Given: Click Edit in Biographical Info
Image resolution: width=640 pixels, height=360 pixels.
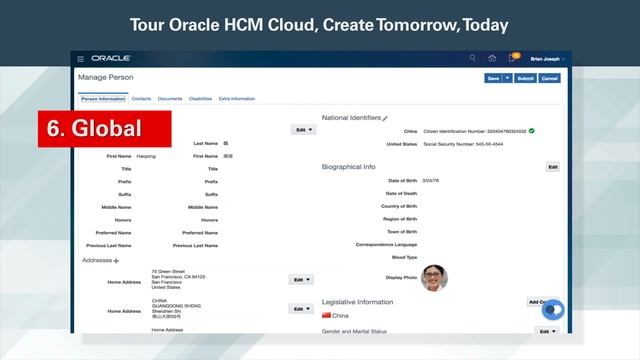Looking at the screenshot, I should 553,167.
